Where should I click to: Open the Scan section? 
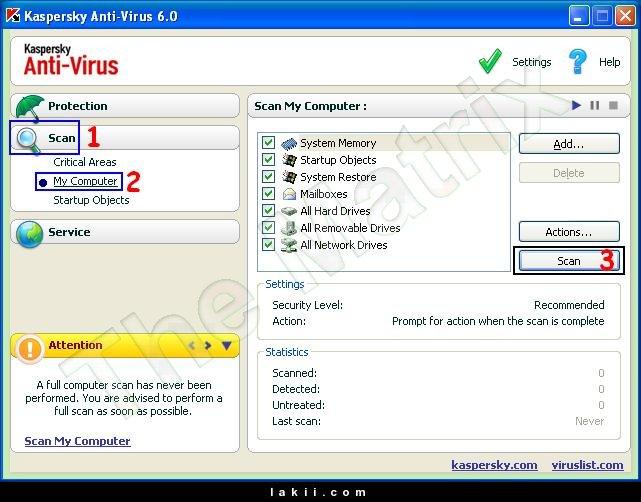(x=125, y=138)
